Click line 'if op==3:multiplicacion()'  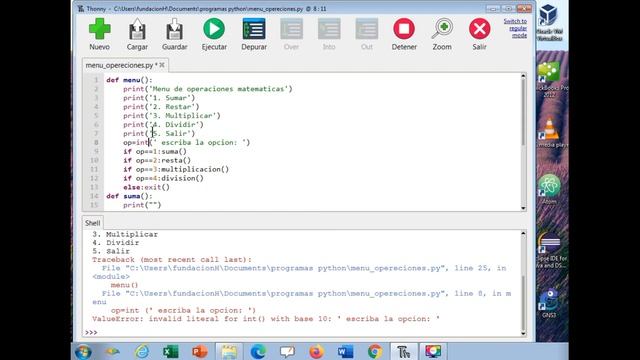point(176,169)
